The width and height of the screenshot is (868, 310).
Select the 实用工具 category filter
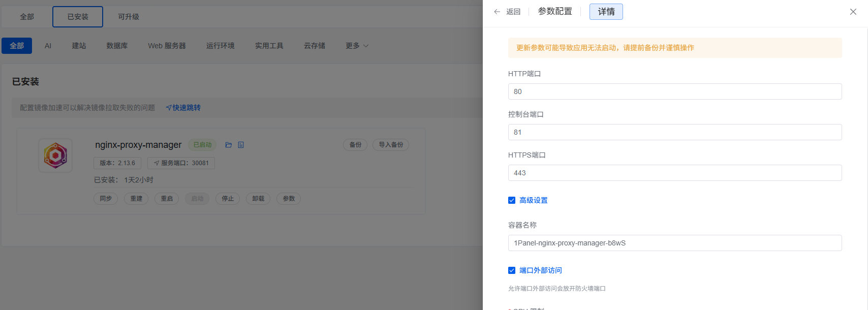pos(269,46)
